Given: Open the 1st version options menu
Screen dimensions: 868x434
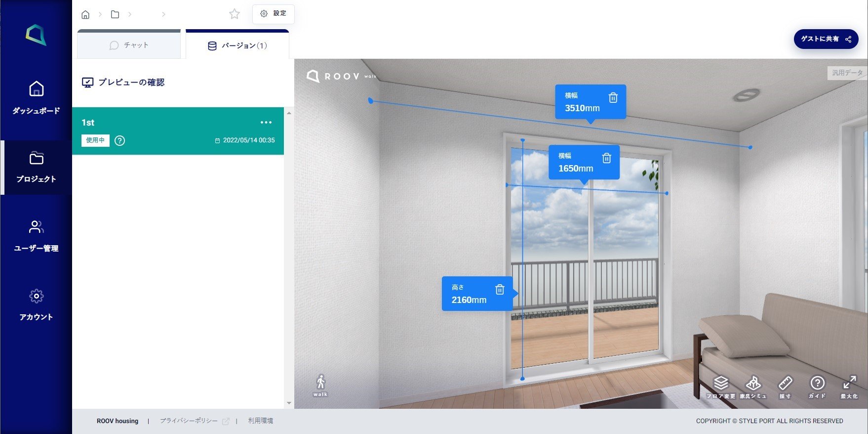Looking at the screenshot, I should [266, 123].
